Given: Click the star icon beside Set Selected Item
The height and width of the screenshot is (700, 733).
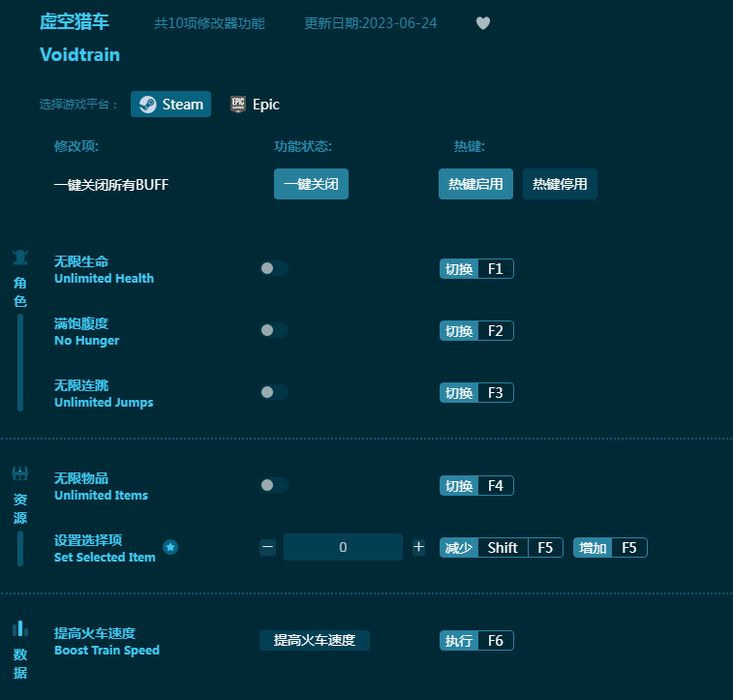Looking at the screenshot, I should pyautogui.click(x=170, y=547).
